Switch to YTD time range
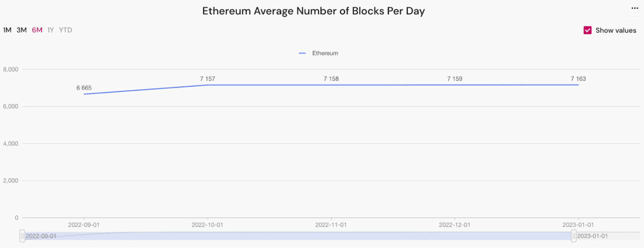This screenshot has width=644, height=252. click(66, 30)
